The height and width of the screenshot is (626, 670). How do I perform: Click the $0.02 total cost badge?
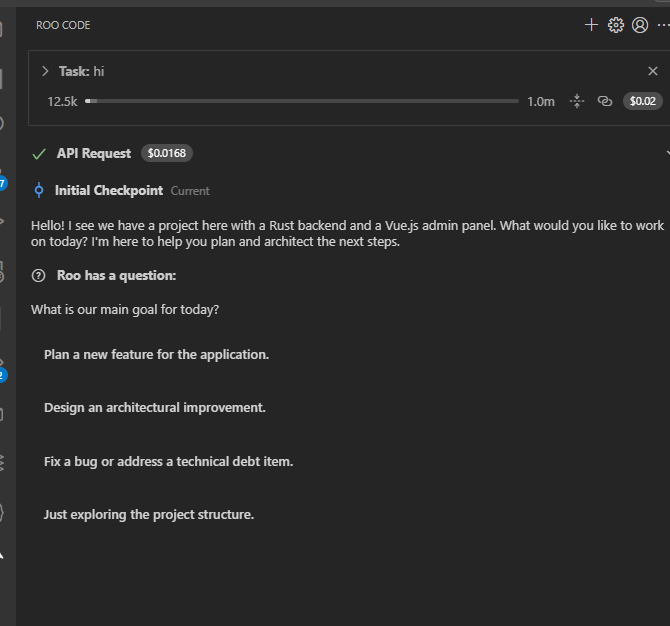click(642, 101)
